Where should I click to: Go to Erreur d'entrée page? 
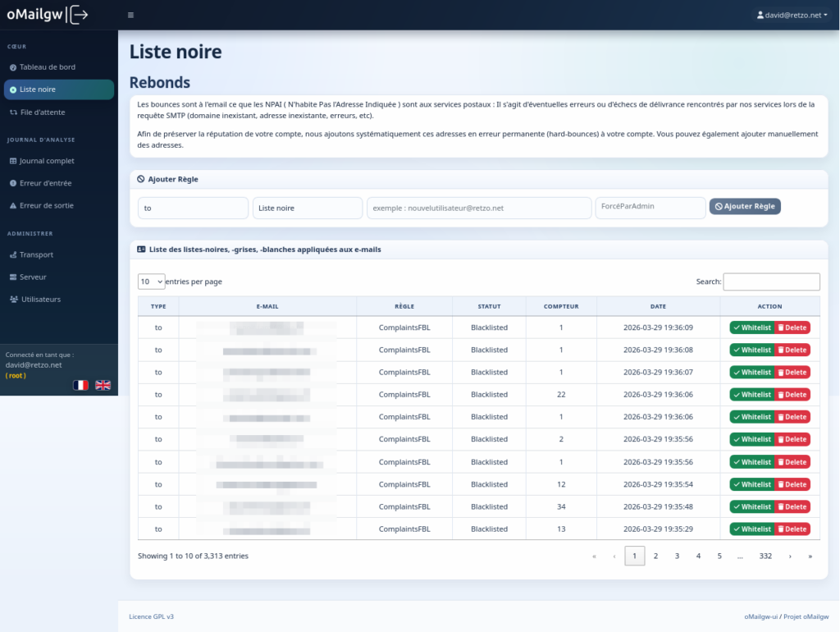pyautogui.click(x=45, y=184)
